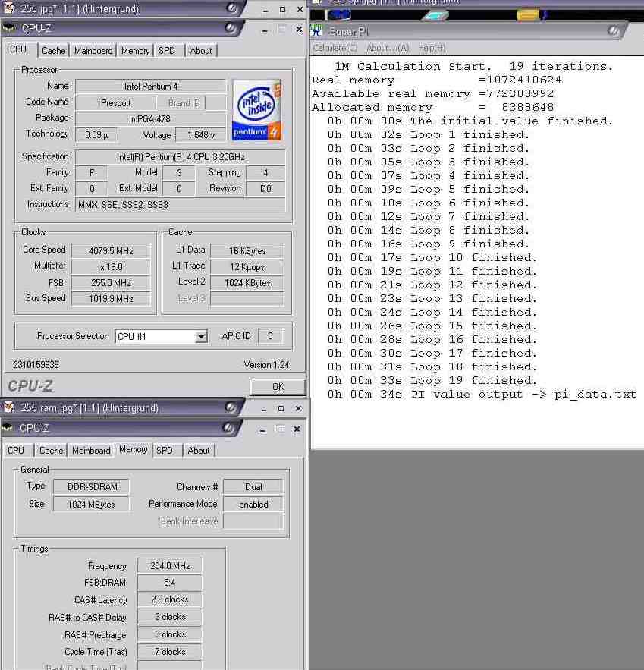
Task: Click the image viewer icon for 255.jpg
Action: coord(8,8)
